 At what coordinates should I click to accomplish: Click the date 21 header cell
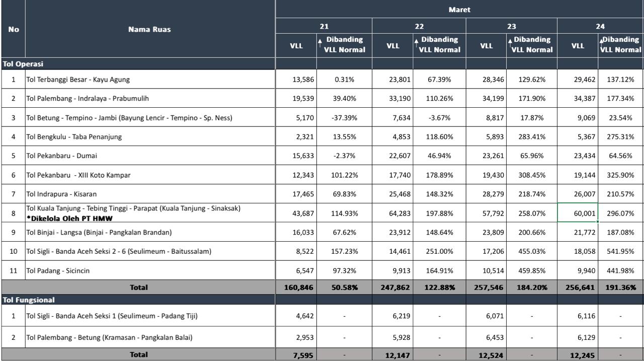[x=324, y=26]
